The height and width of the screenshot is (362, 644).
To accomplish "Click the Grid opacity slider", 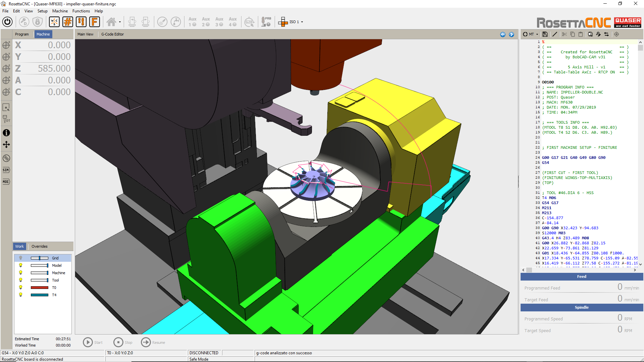I will (40, 258).
